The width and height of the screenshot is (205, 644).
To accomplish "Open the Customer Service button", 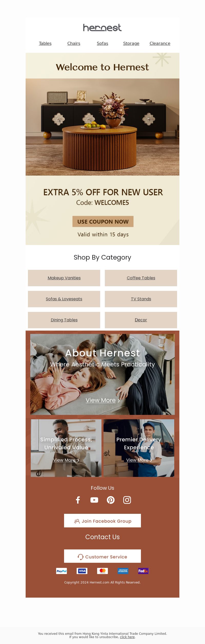I will coord(102,557).
